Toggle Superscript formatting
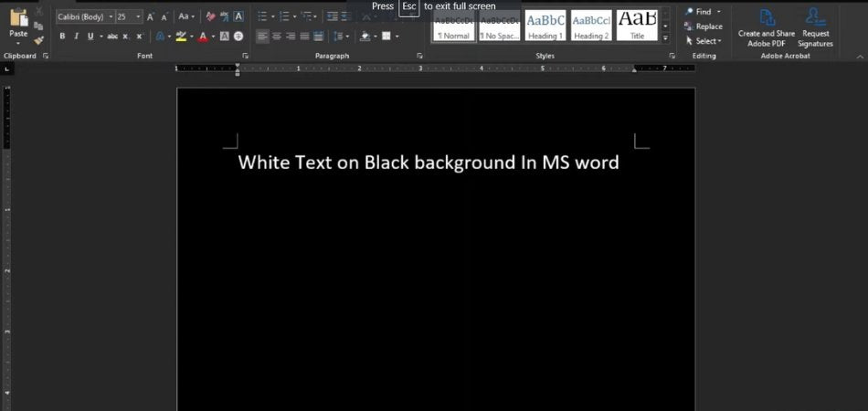This screenshot has width=868, height=411. pyautogui.click(x=140, y=37)
